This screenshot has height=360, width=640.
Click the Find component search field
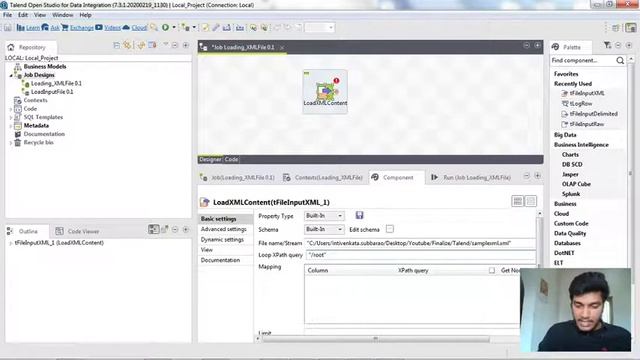[x=582, y=60]
